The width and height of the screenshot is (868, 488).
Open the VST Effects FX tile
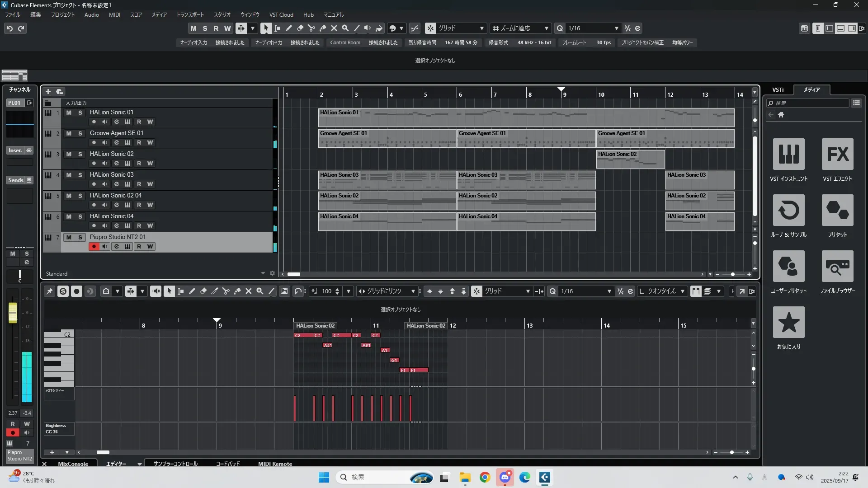pyautogui.click(x=837, y=155)
